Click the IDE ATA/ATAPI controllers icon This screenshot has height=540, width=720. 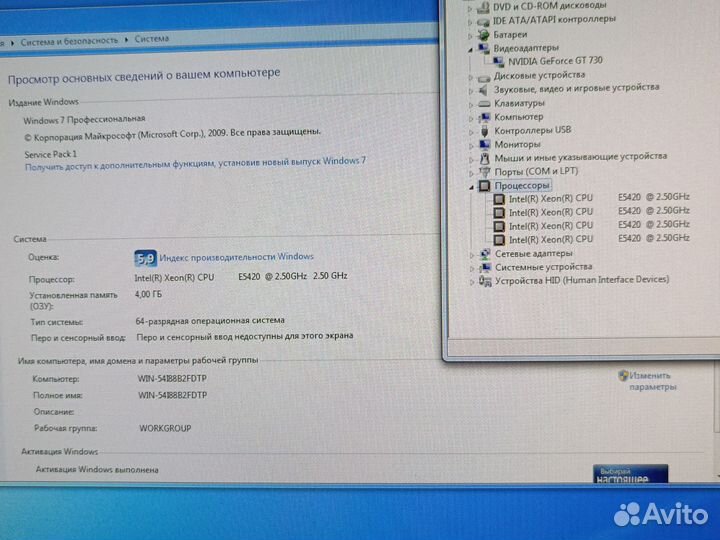(483, 21)
